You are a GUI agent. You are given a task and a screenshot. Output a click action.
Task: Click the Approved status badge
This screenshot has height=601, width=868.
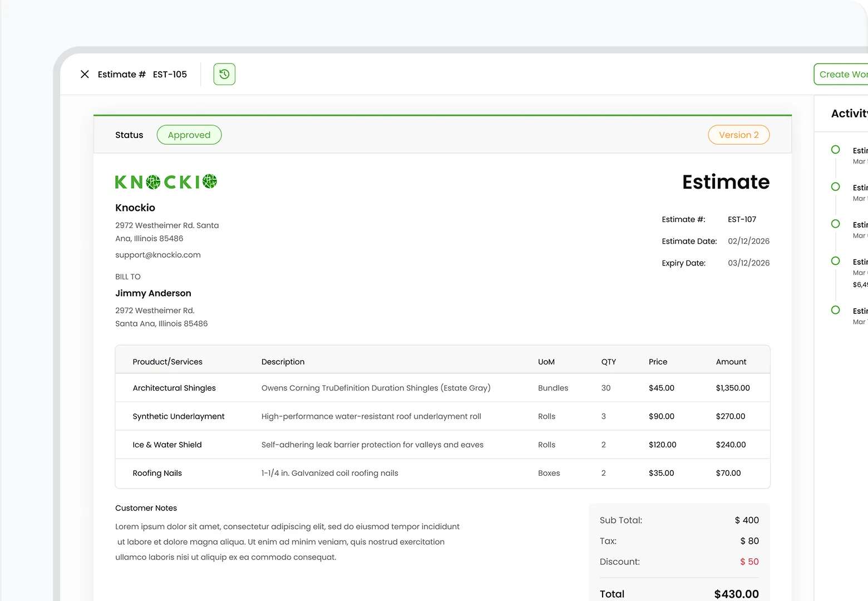[189, 135]
